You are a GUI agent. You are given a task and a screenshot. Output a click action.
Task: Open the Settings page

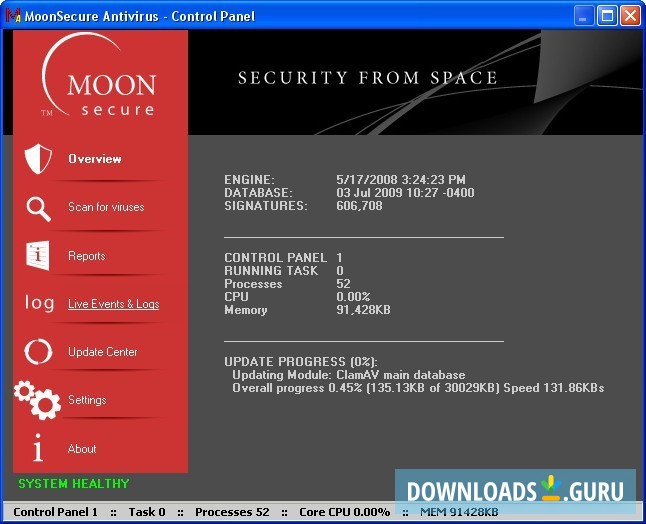pyautogui.click(x=87, y=400)
